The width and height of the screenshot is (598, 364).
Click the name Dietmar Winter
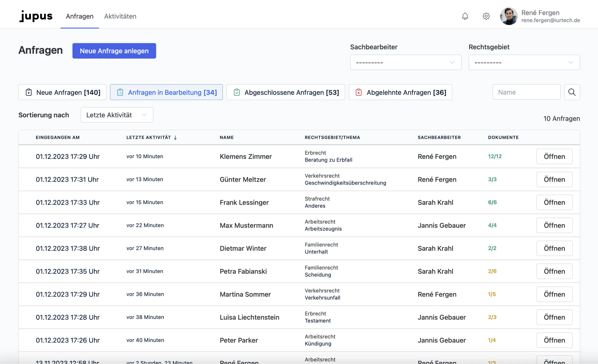coord(243,249)
